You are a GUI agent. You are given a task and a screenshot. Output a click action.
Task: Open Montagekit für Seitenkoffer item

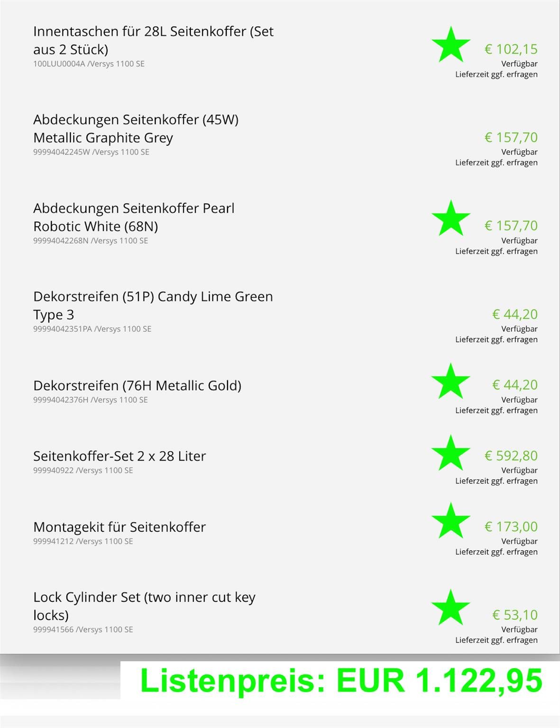[x=119, y=527]
